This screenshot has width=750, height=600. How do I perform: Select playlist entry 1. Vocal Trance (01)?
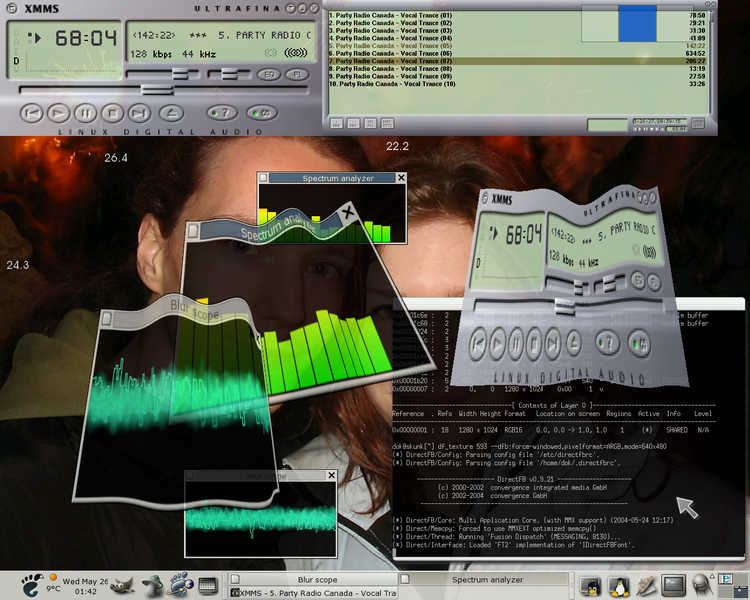[x=517, y=15]
